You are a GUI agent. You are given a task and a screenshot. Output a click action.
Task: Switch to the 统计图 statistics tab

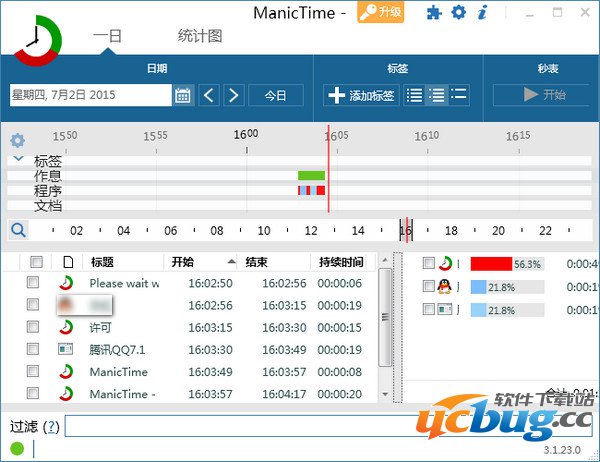(x=200, y=36)
